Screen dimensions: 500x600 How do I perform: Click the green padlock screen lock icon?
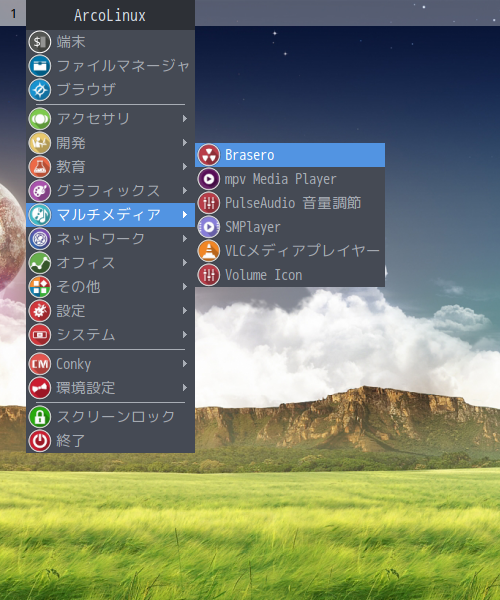(40, 417)
